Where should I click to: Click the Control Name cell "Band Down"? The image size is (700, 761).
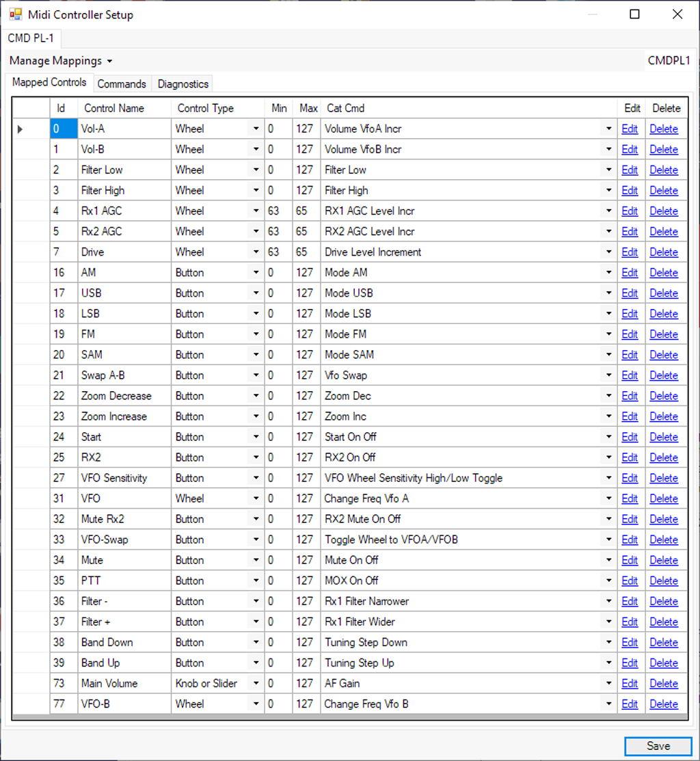point(124,643)
